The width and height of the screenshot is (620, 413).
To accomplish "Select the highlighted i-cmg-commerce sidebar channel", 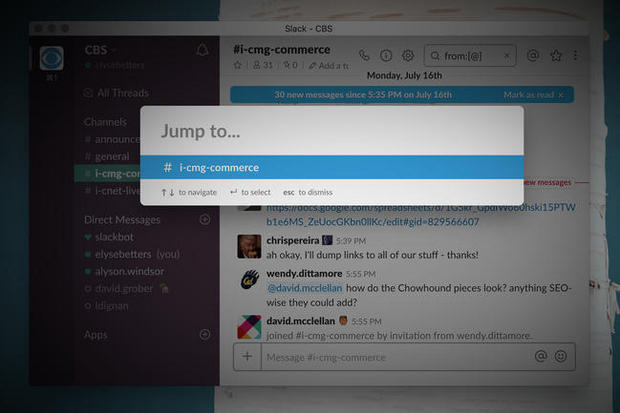I will [107, 174].
